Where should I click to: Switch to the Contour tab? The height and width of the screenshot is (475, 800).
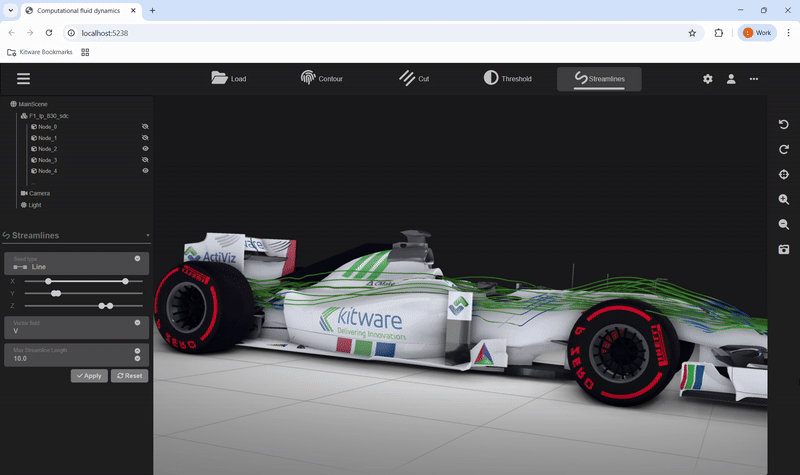click(x=322, y=79)
